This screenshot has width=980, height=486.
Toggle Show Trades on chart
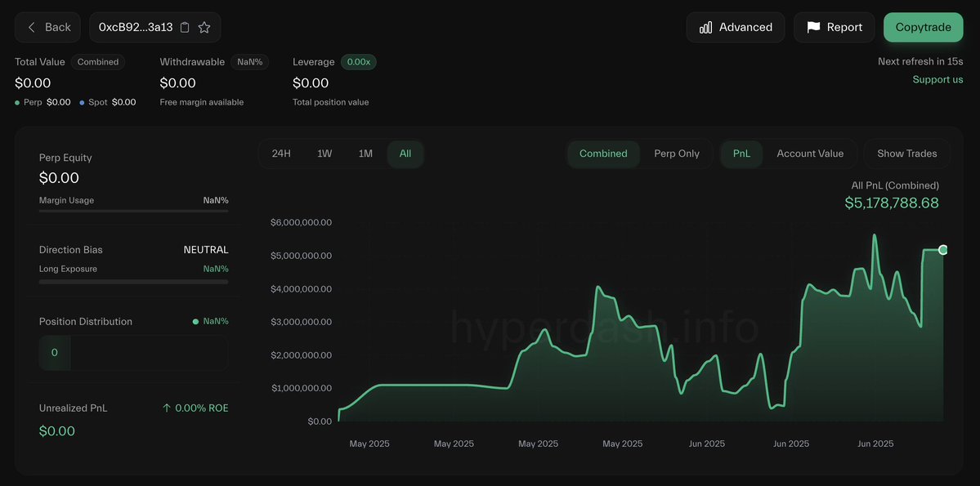tap(907, 154)
